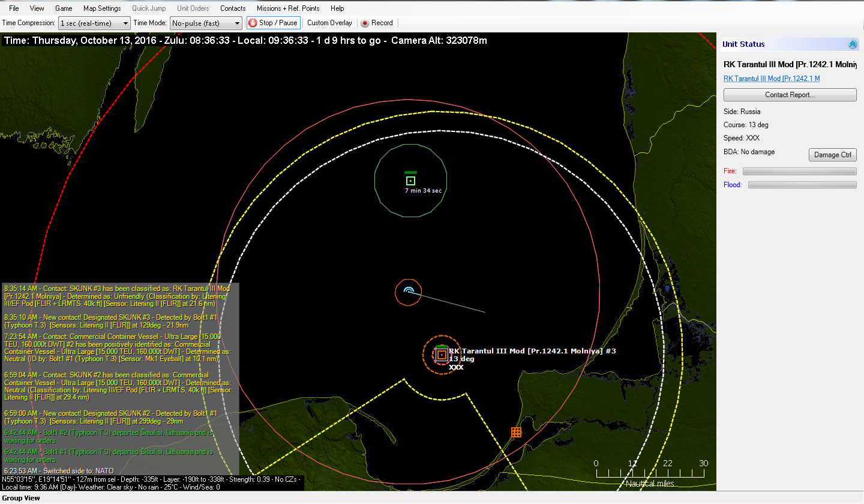Click the local time and weather readout
Viewport: 864px width, 504px height.
coord(111,487)
